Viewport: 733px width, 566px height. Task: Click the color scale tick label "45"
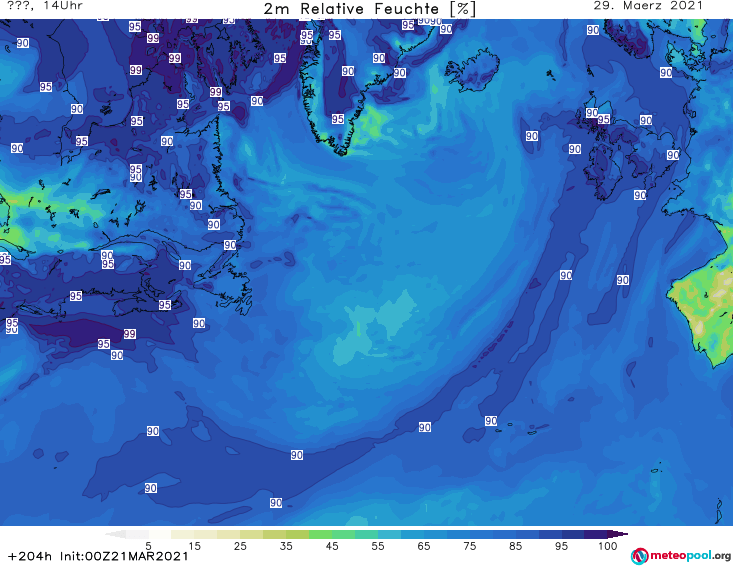pyautogui.click(x=332, y=546)
